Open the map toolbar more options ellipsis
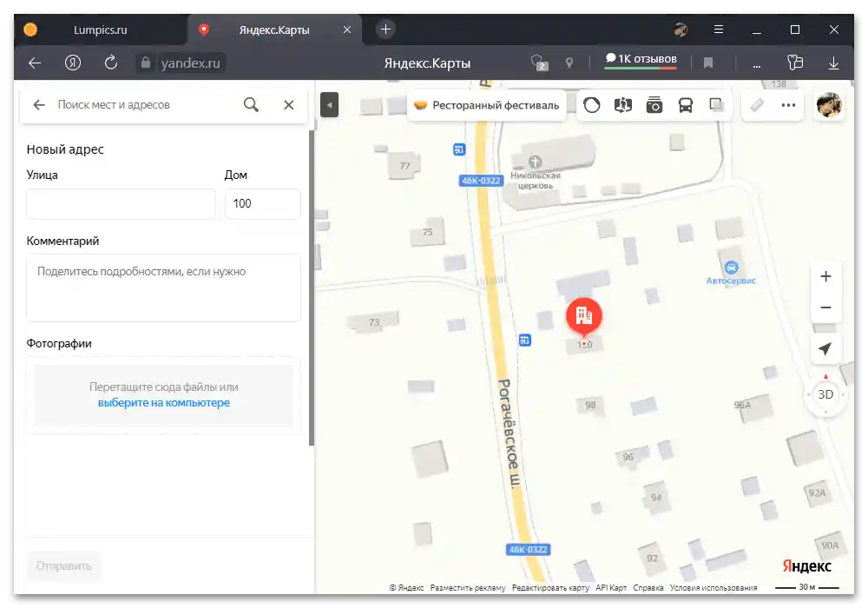The height and width of the screenshot is (608, 868). 788,104
